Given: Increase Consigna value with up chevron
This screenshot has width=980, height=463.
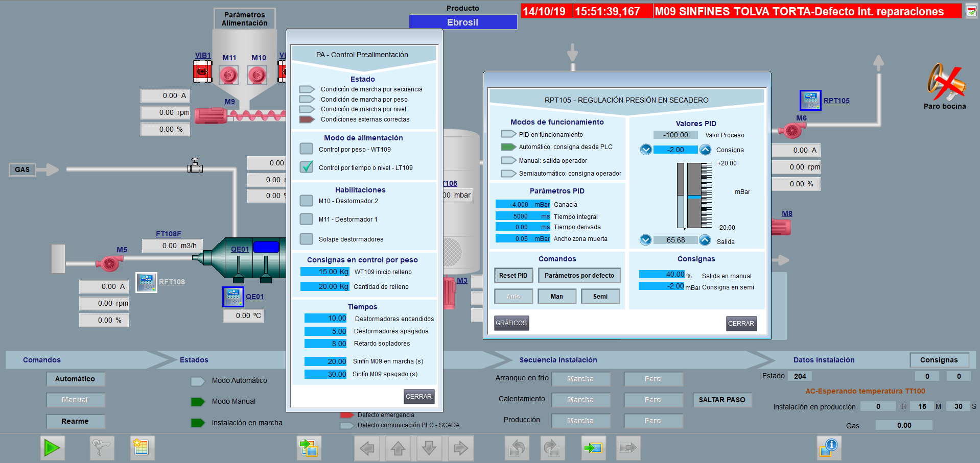Looking at the screenshot, I should 705,150.
